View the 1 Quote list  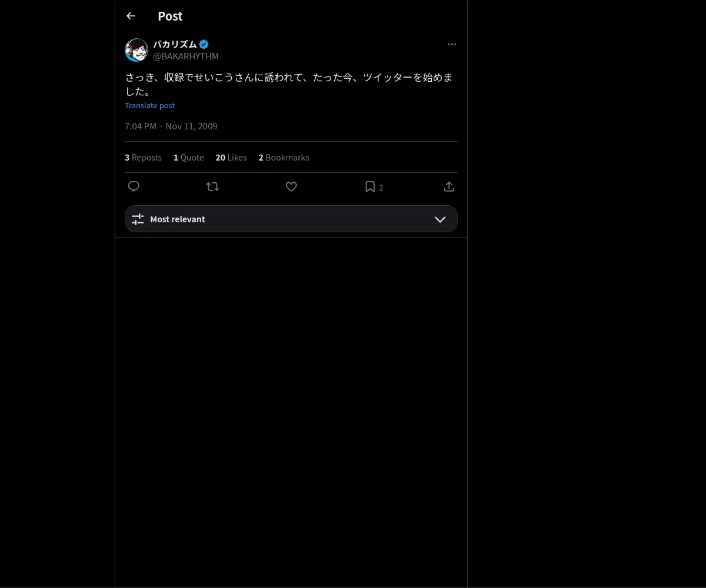189,158
